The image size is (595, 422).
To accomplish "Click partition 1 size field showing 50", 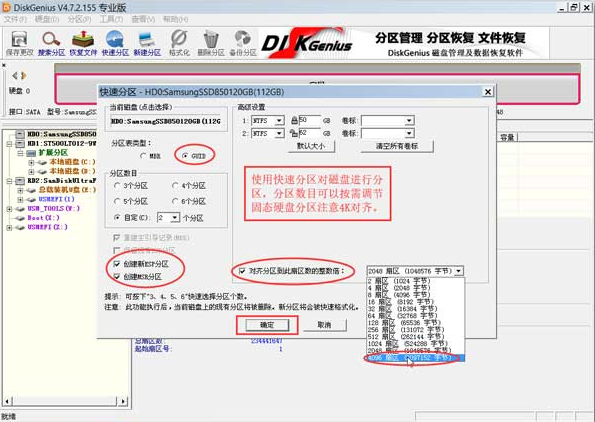I will tap(309, 120).
